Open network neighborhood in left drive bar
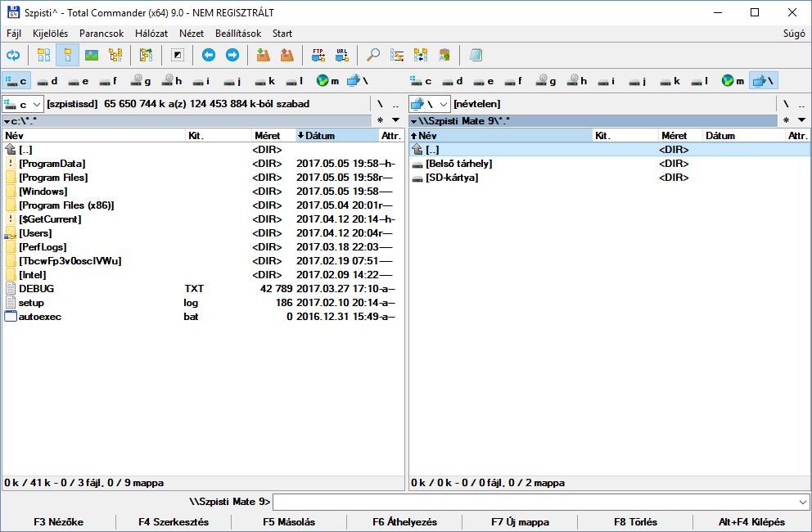Screen dimensions: 812x532 coord(359,81)
